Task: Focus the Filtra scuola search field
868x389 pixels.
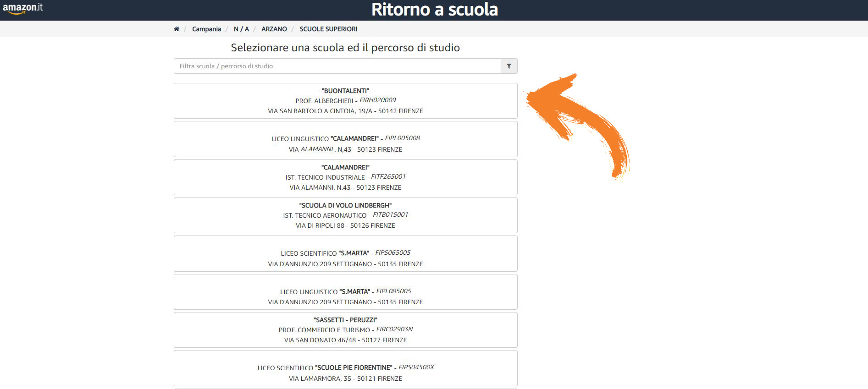Action: (337, 66)
